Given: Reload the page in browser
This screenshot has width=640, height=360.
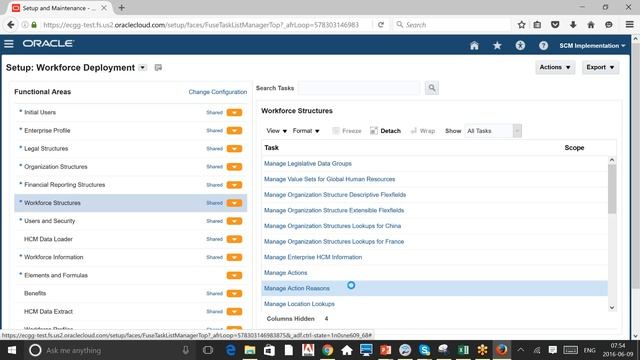Looking at the screenshot, I should [381, 25].
